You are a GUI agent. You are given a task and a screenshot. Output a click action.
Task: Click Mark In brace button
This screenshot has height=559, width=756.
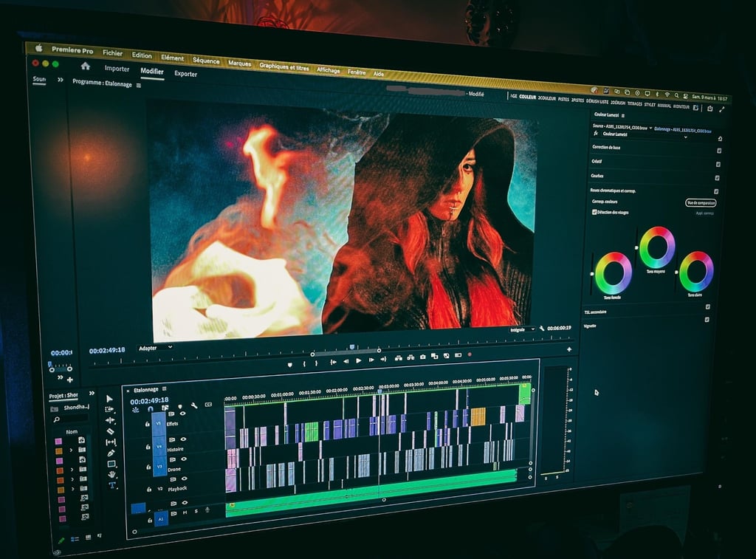point(304,363)
